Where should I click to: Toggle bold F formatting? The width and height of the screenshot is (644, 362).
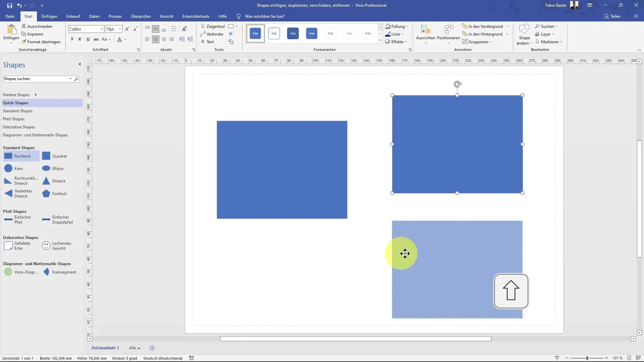coord(72,39)
